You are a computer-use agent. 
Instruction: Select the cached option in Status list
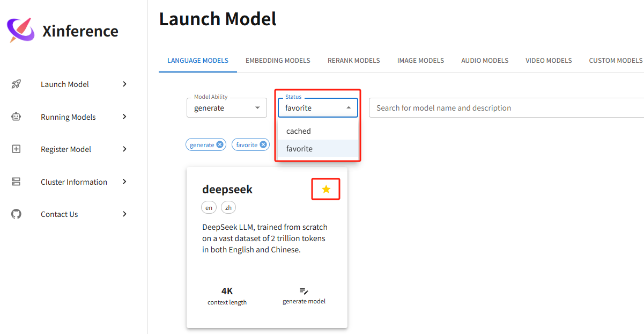tap(318, 131)
